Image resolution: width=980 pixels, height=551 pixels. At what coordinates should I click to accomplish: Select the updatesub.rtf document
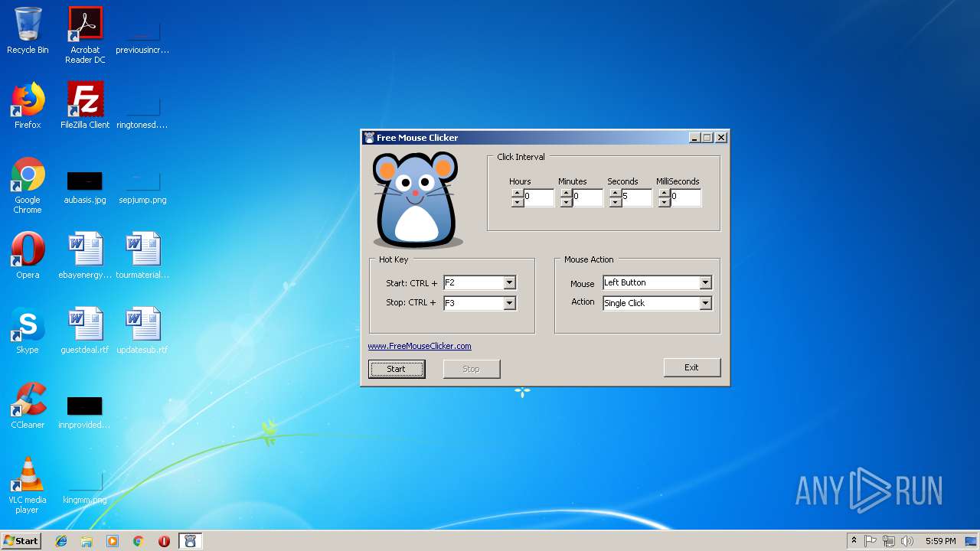142,331
